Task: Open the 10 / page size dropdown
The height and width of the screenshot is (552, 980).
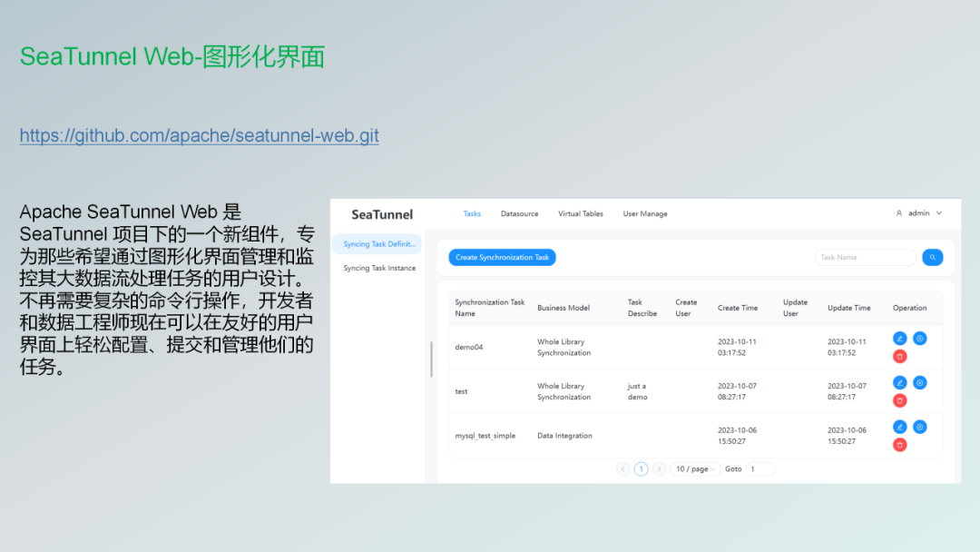Action: point(695,468)
